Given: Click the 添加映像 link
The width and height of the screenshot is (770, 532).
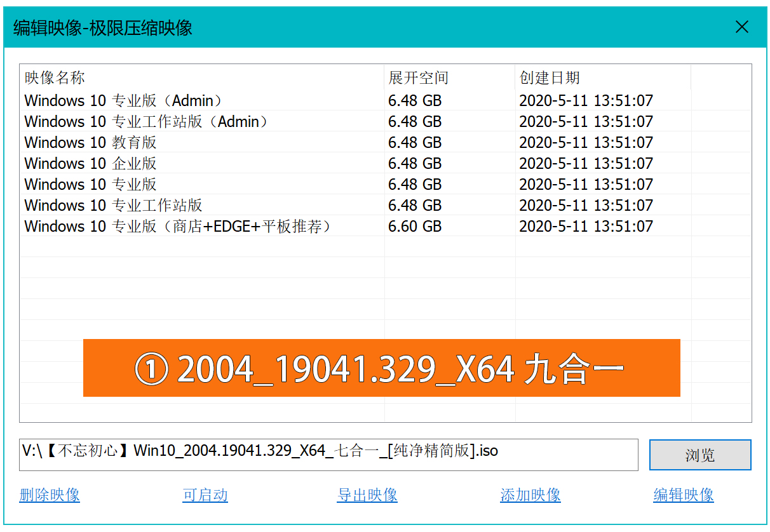Looking at the screenshot, I should (530, 495).
